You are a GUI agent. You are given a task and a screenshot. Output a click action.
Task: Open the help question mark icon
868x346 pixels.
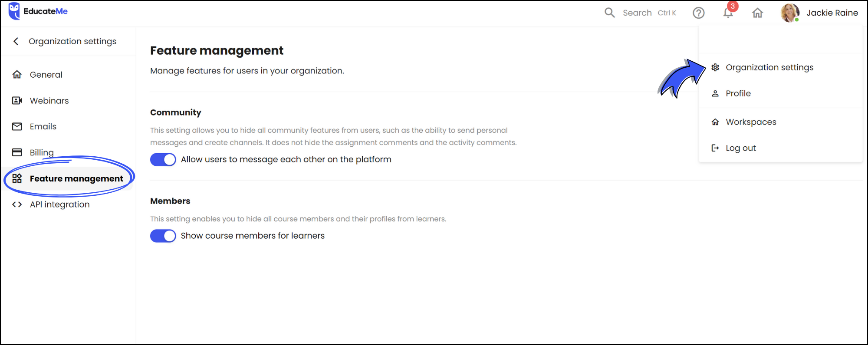(699, 13)
